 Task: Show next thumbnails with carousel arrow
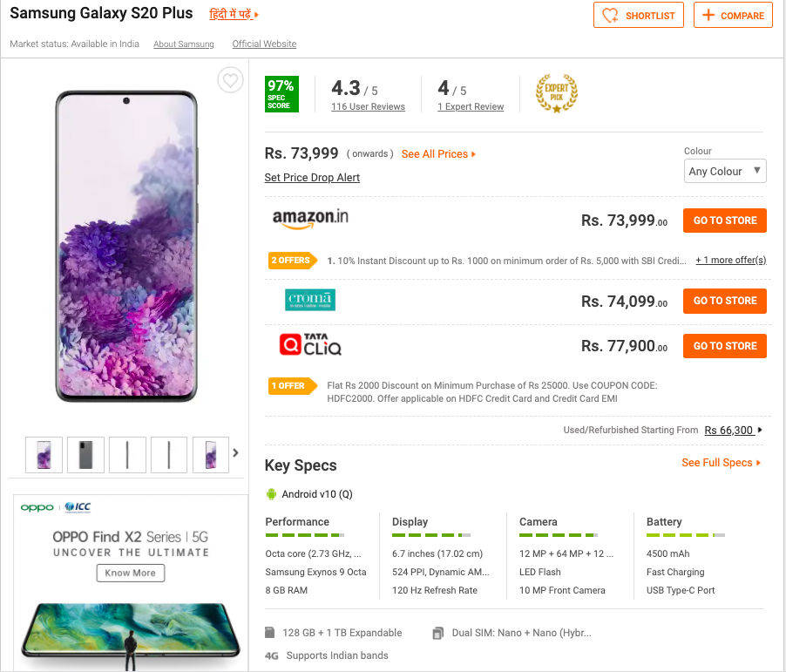pyautogui.click(x=235, y=453)
